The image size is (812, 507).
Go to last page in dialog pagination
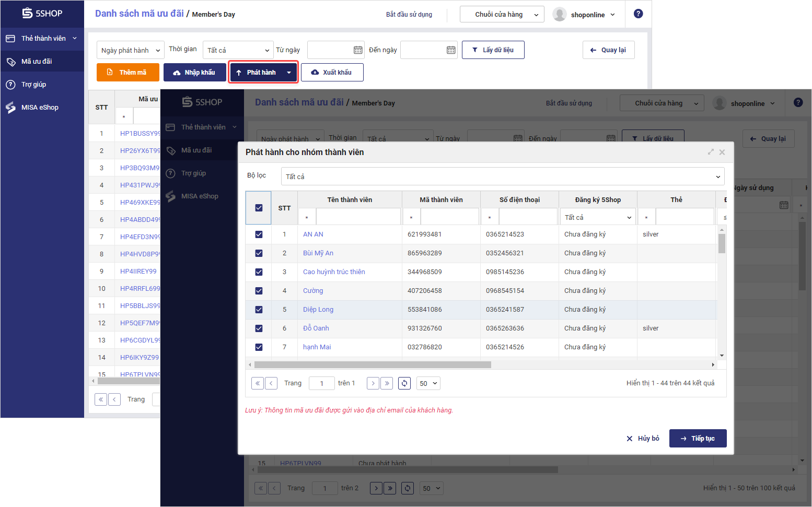tap(387, 383)
